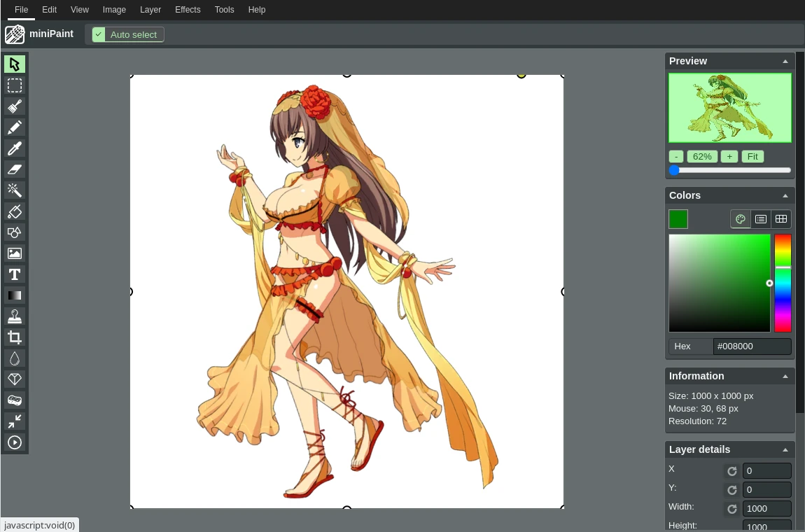
Task: Choose the Eraser tool
Action: coord(15,169)
